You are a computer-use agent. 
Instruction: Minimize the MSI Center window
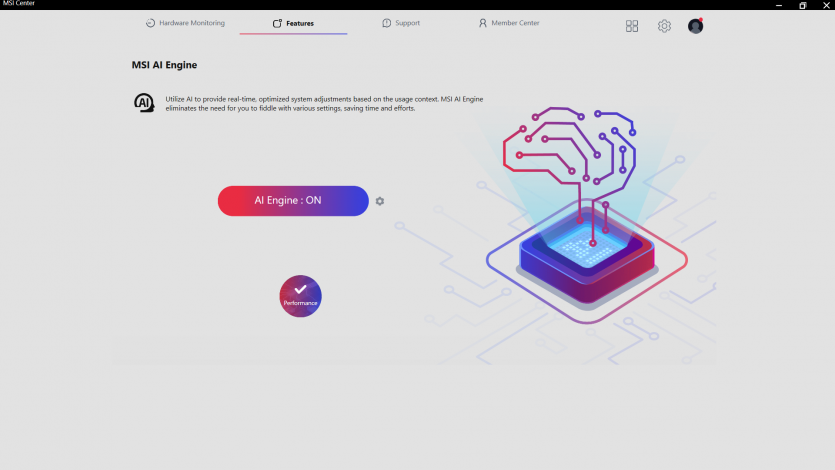777,5
